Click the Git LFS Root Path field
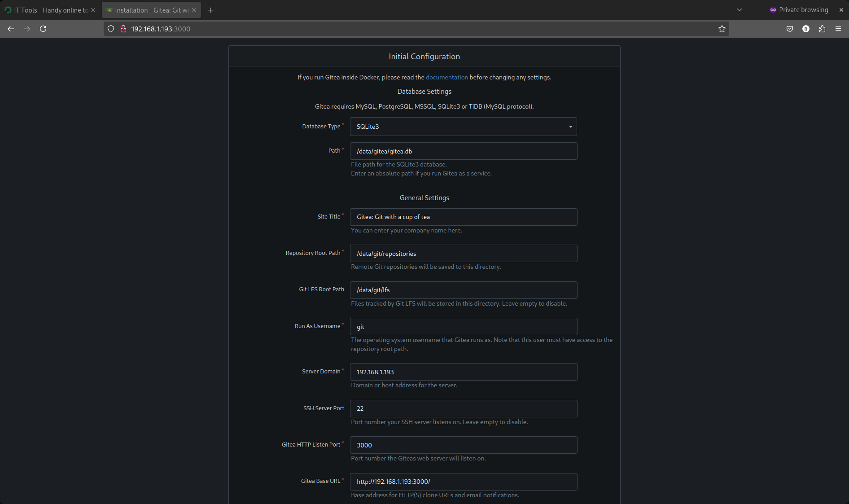Image resolution: width=849 pixels, height=504 pixels. pyautogui.click(x=463, y=290)
